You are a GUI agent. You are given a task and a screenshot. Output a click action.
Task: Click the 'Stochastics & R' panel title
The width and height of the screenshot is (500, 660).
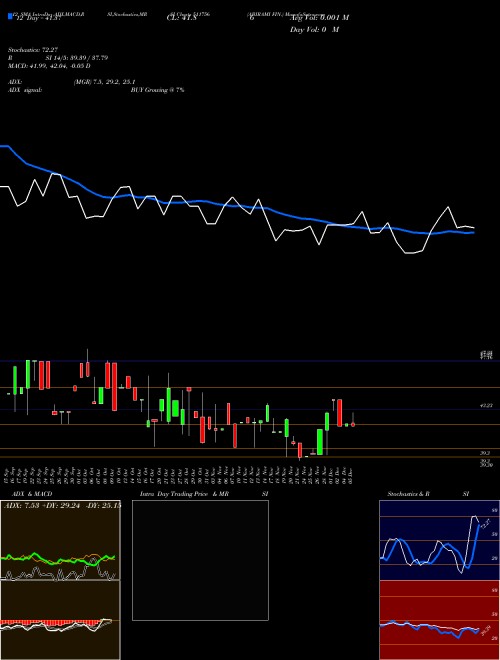coord(408,494)
